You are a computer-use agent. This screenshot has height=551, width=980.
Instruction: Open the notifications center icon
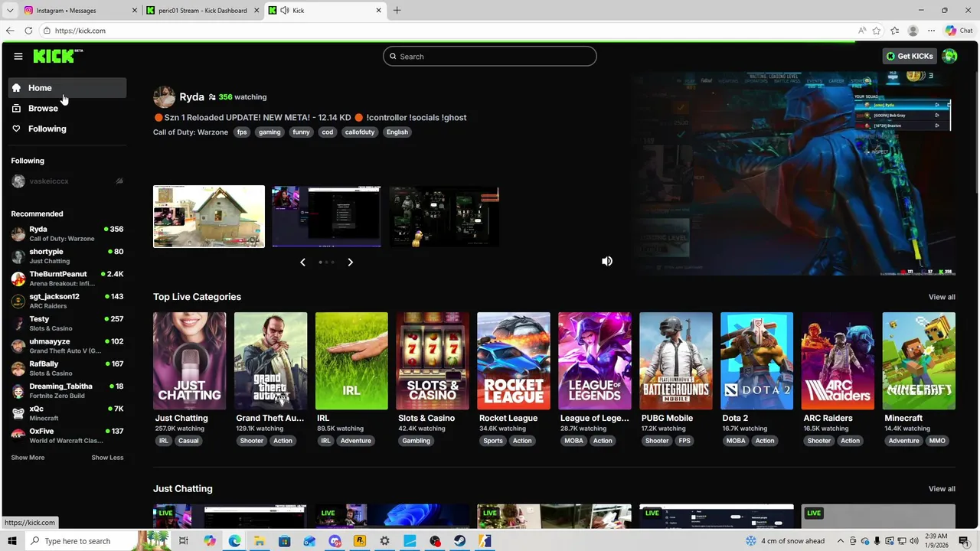964,541
